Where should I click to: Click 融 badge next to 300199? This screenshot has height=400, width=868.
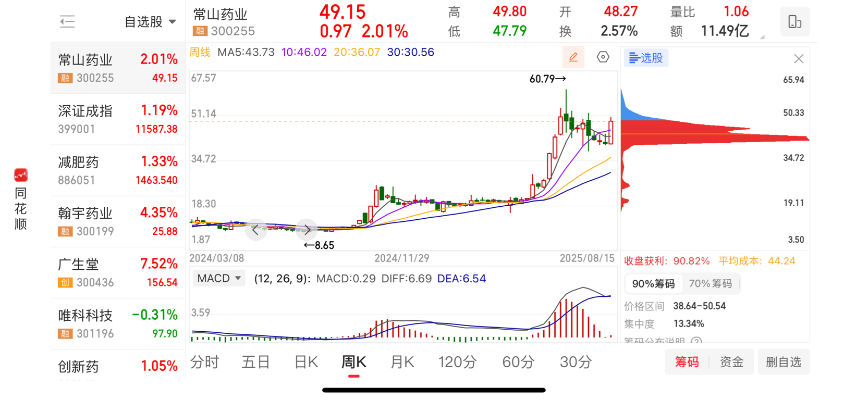[x=65, y=231]
